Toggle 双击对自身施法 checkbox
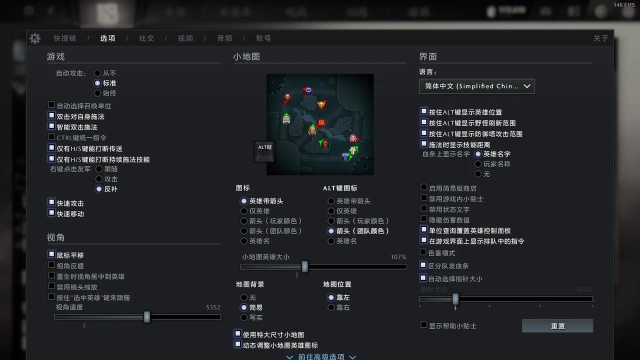640x360 pixels. pyautogui.click(x=51, y=116)
